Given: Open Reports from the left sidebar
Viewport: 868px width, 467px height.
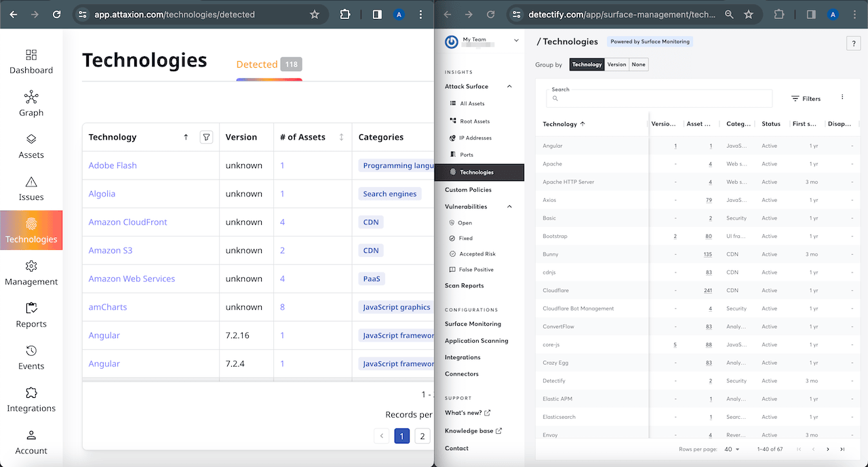Looking at the screenshot, I should pyautogui.click(x=31, y=315).
